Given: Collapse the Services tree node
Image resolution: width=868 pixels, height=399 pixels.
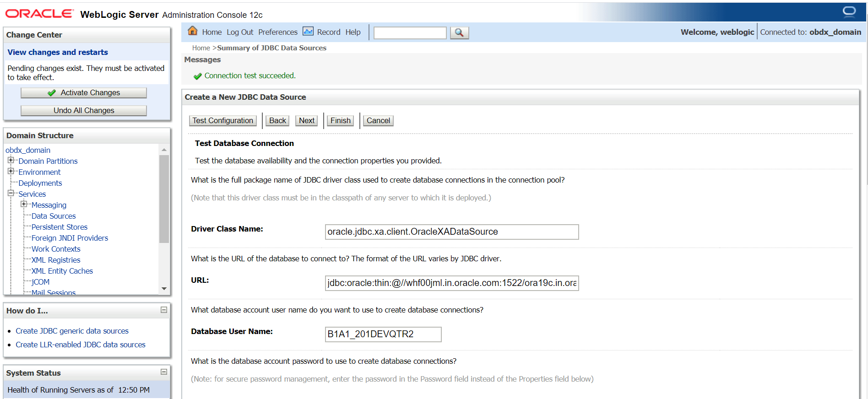Looking at the screenshot, I should tap(11, 193).
